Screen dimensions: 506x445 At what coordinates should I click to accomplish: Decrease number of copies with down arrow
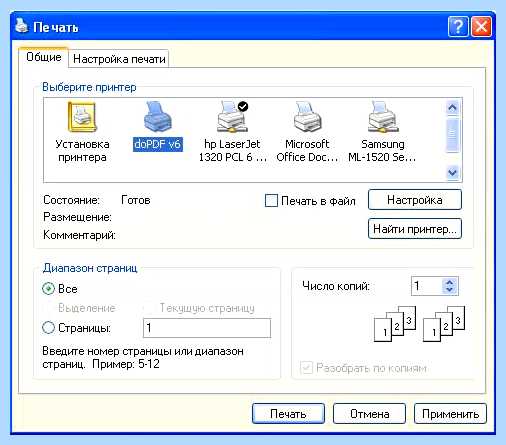click(449, 290)
